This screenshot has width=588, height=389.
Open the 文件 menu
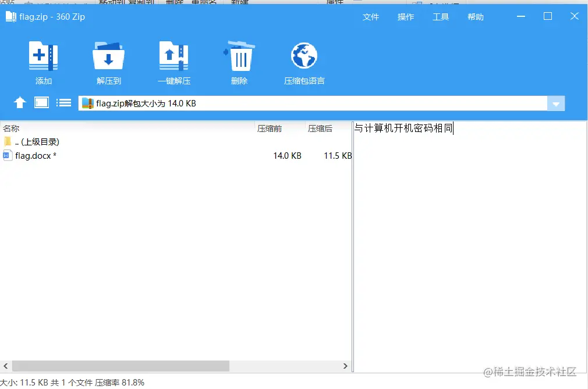(x=370, y=17)
